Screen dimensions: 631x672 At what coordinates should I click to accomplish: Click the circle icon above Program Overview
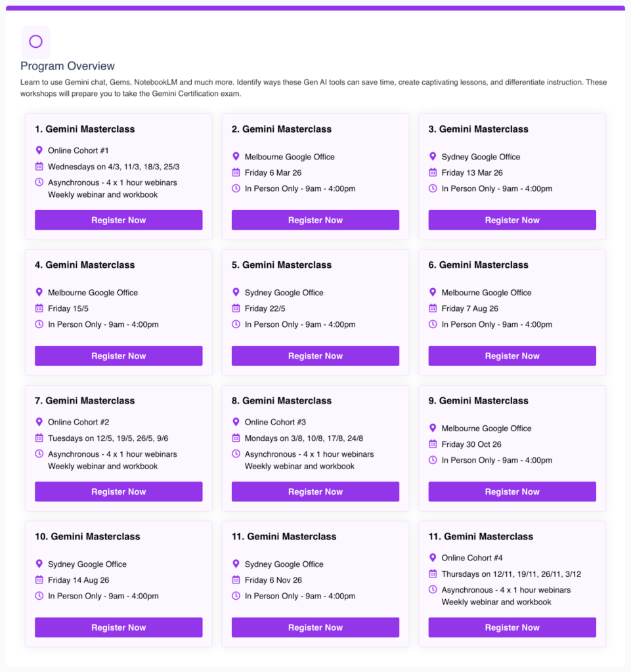(35, 42)
